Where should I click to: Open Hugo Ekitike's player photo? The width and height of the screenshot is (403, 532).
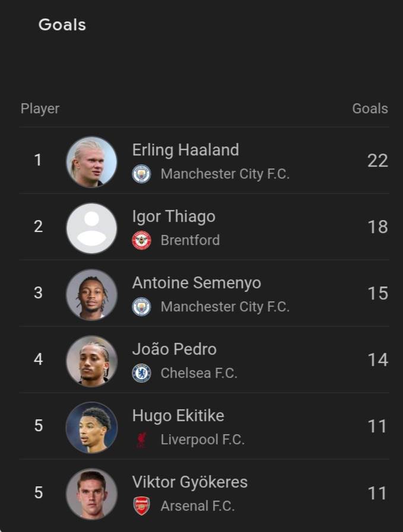pos(91,428)
